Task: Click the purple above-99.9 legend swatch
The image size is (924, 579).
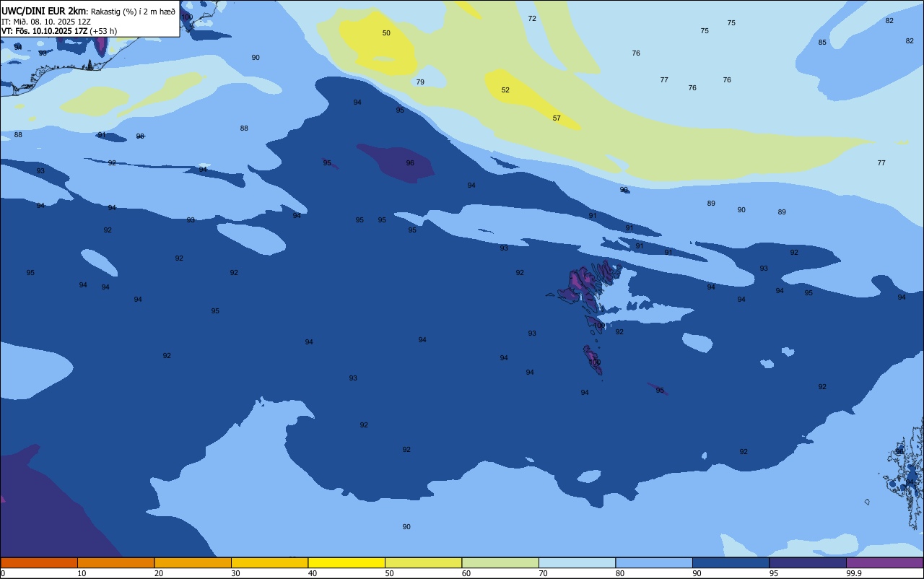Action: pos(884,562)
